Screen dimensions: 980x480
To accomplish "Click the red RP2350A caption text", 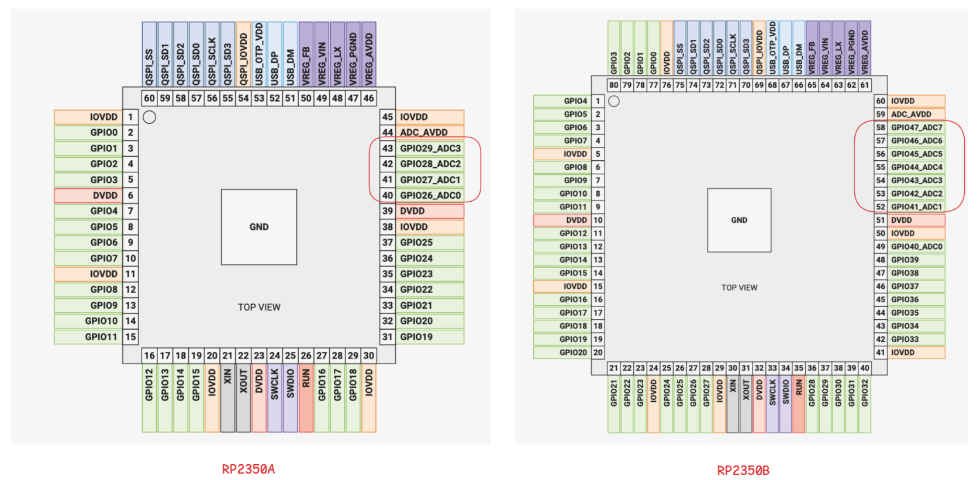I will [249, 469].
